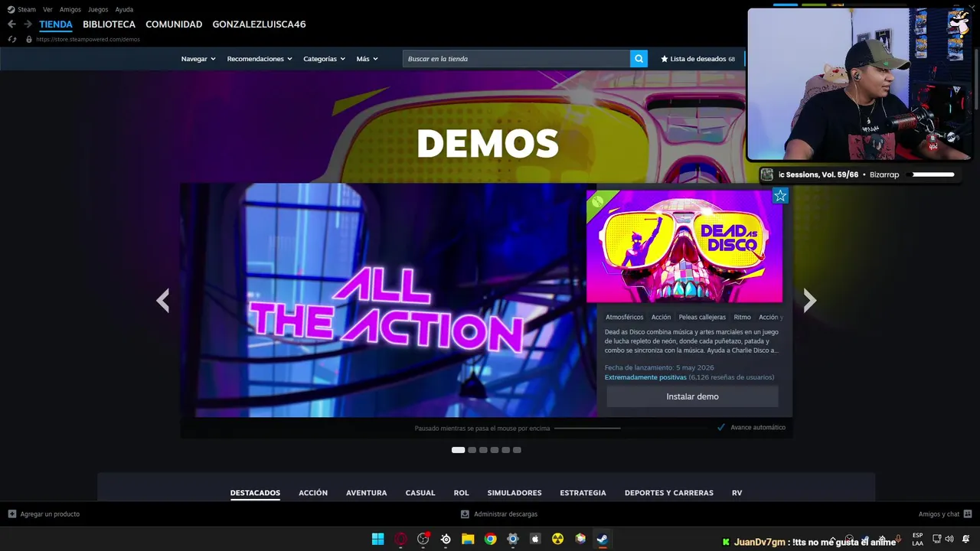Open the Dead as Disco thumbnail

pyautogui.click(x=684, y=246)
